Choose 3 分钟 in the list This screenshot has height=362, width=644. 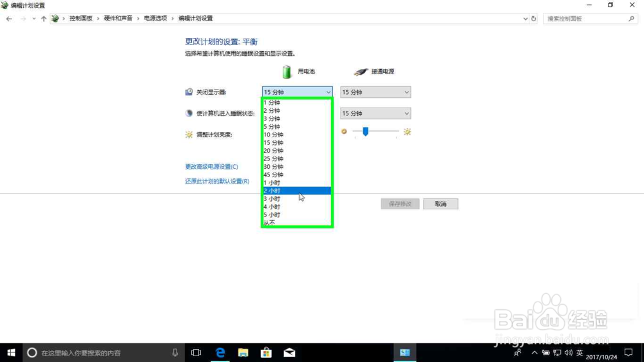[297, 119]
